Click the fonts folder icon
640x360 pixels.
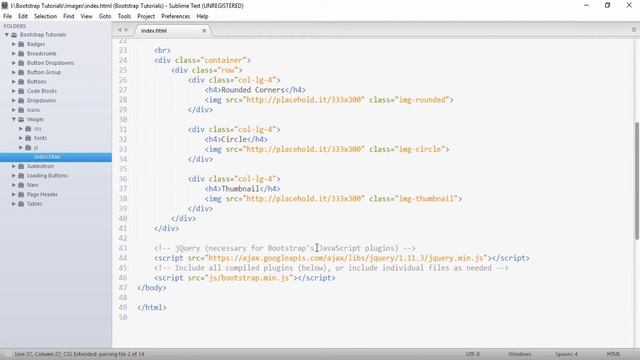click(x=28, y=138)
